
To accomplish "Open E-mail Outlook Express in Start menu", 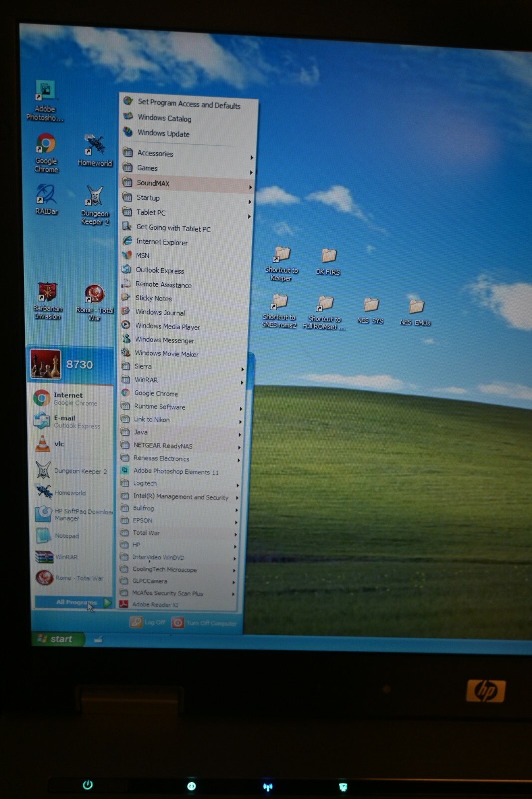I will point(72,421).
